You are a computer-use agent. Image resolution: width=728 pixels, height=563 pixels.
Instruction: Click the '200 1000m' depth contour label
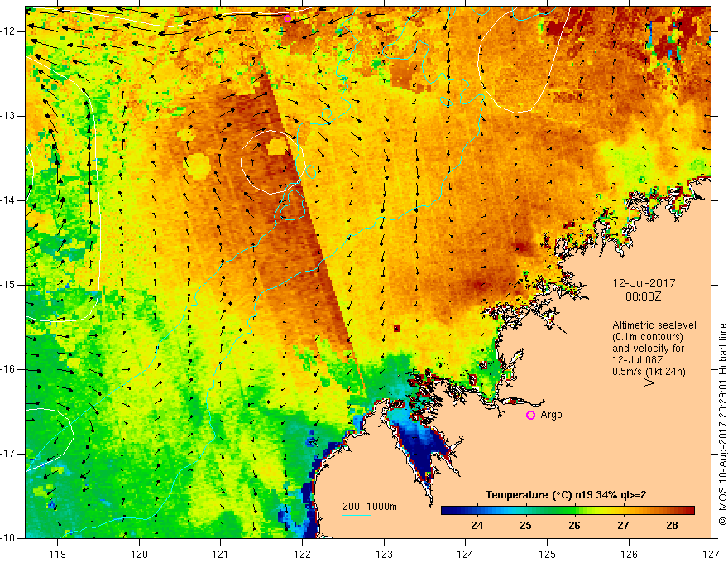pyautogui.click(x=370, y=507)
